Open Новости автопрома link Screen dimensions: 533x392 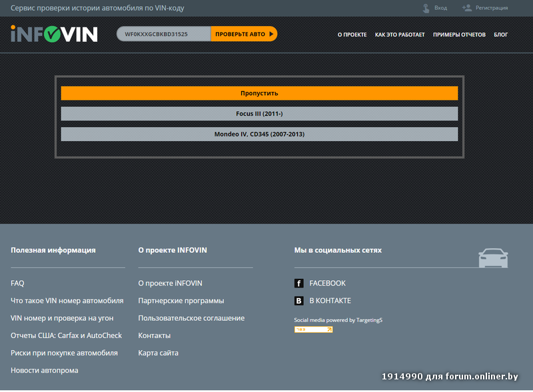point(45,370)
